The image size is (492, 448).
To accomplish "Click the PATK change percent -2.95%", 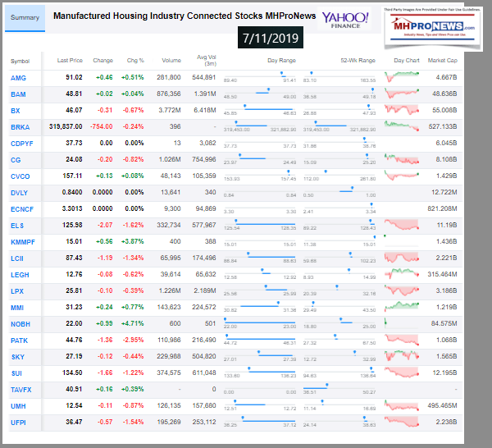I will pyautogui.click(x=134, y=340).
